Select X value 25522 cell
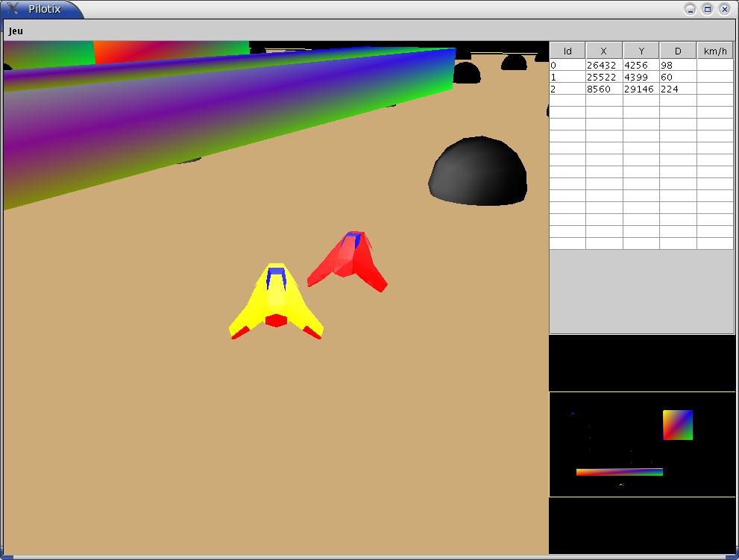Viewport: 739px width, 560px height. pyautogui.click(x=604, y=77)
